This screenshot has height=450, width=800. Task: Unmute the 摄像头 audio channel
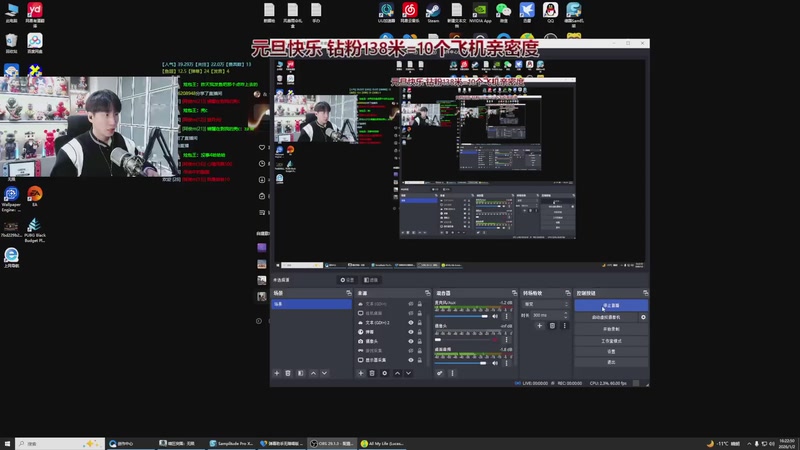495,339
